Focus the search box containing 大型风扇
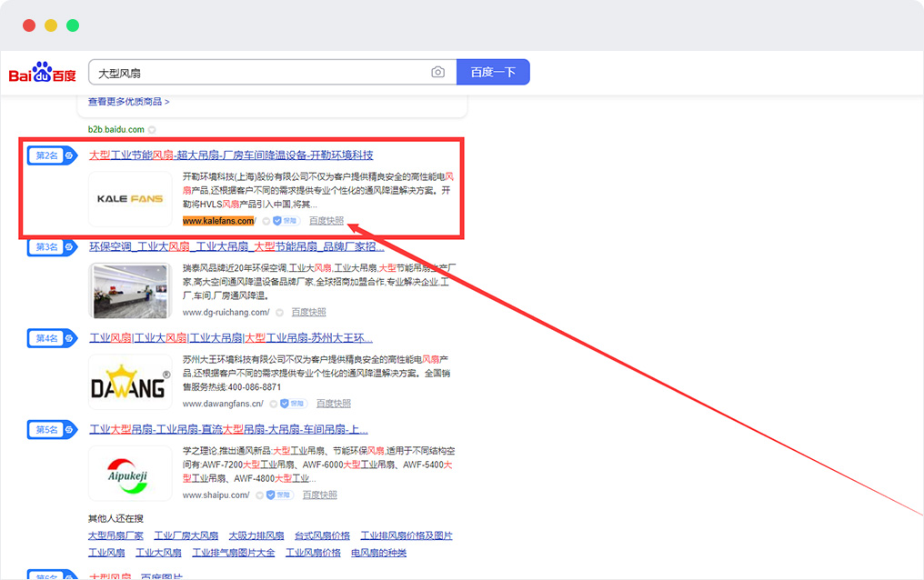The height and width of the screenshot is (580, 924). 272,72
